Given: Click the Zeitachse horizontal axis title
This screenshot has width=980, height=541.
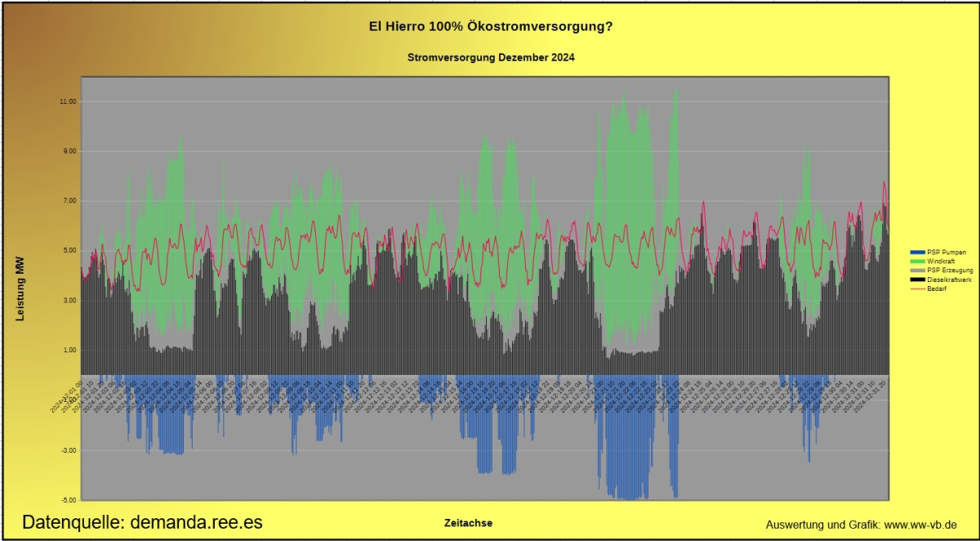Looking at the screenshot, I should [x=468, y=522].
